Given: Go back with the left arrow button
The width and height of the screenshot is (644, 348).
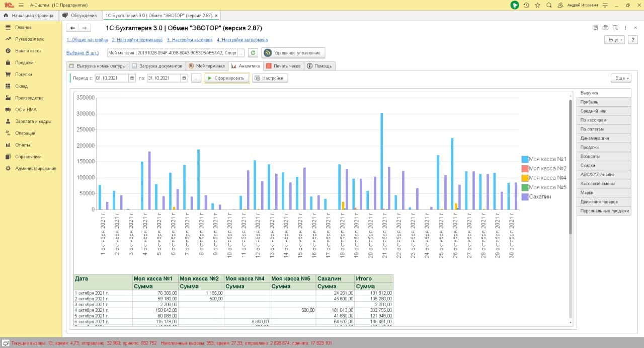Looking at the screenshot, I should click(73, 28).
